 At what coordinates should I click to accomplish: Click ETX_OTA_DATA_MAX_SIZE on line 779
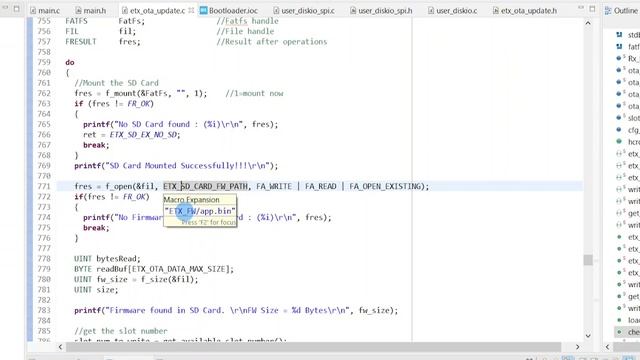click(x=179, y=269)
